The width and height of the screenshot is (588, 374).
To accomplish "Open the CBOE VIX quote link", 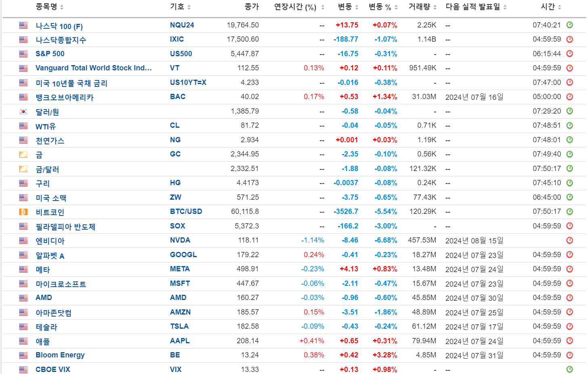I will point(53,370).
